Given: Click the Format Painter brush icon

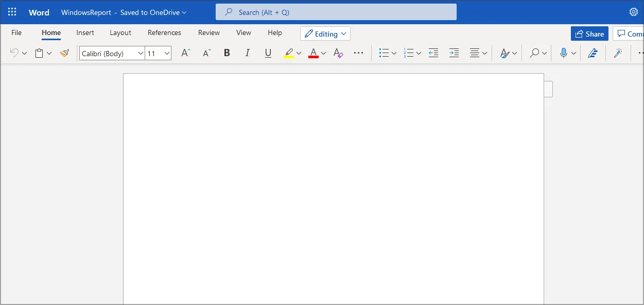Looking at the screenshot, I should [64, 53].
